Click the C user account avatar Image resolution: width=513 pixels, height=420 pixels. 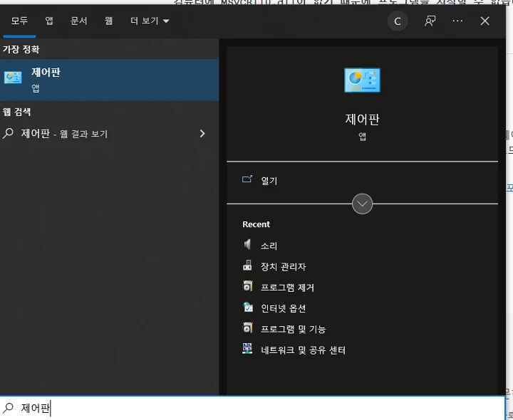point(398,21)
